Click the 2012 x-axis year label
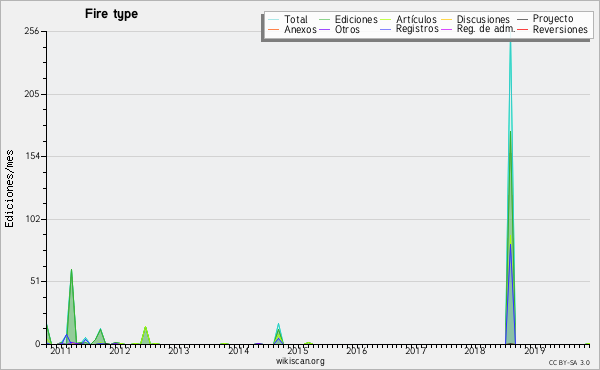 tap(120, 351)
